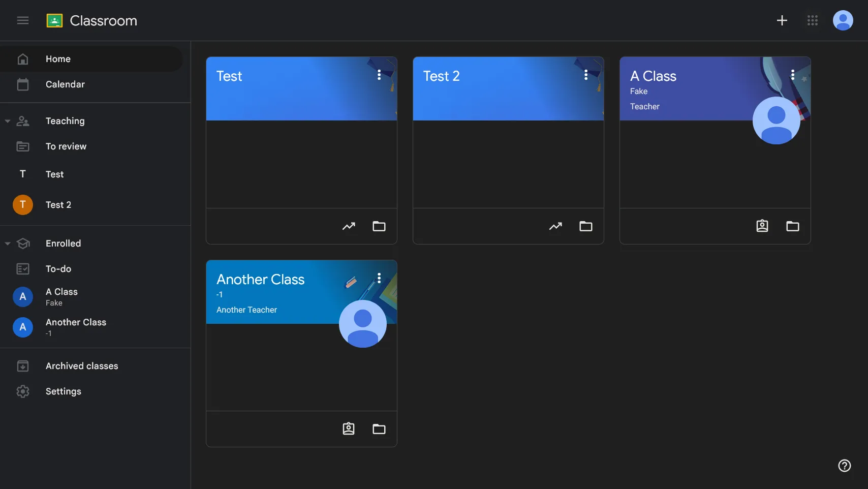The image size is (868, 489).
Task: Open Test 2 class from sidebar list
Action: pyautogui.click(x=91, y=205)
